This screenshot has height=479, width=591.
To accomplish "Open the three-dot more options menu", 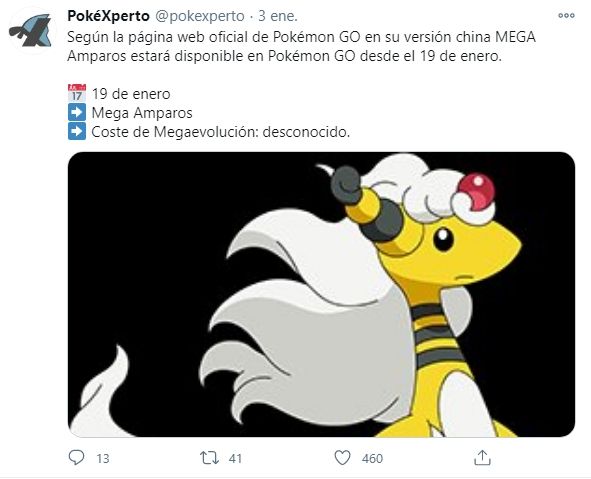I will (567, 16).
